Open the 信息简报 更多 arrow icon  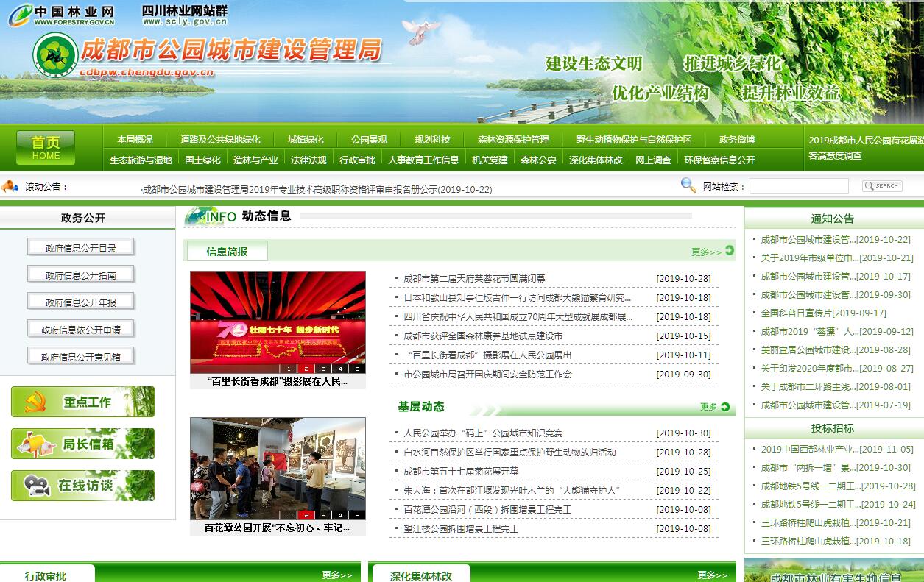(x=730, y=251)
